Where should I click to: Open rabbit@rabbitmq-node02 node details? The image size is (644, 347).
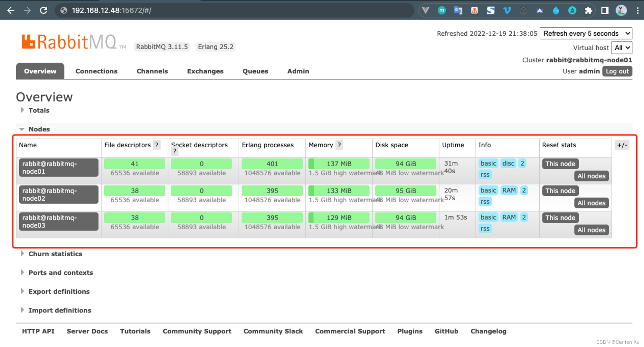tap(59, 195)
